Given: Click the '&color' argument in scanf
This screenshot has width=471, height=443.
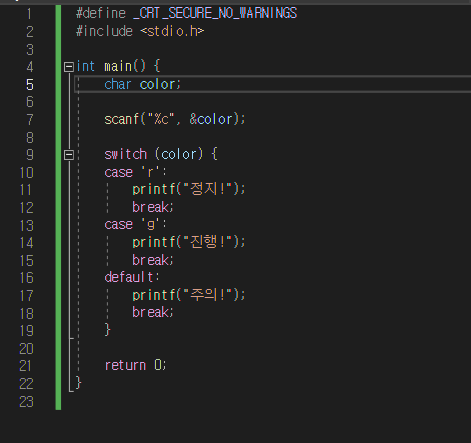Looking at the screenshot, I should click(211, 119).
